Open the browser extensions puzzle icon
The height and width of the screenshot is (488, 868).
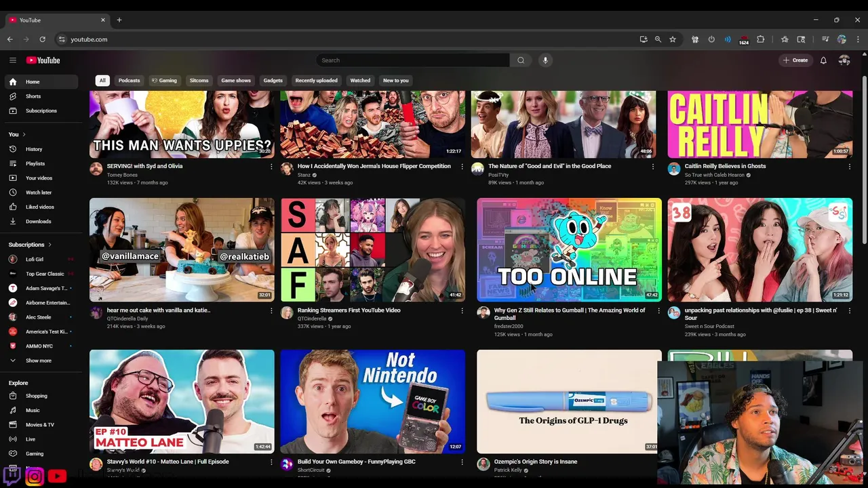(x=760, y=39)
